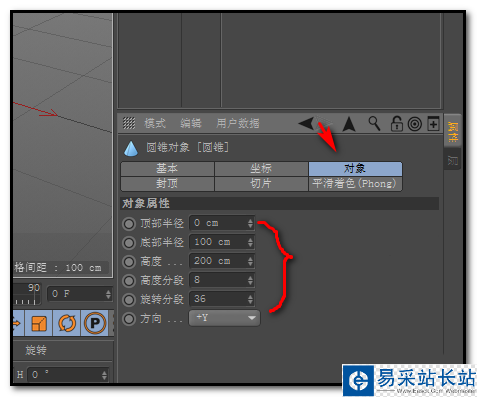
Task: Switch to the 封顶 tab
Action: click(167, 184)
